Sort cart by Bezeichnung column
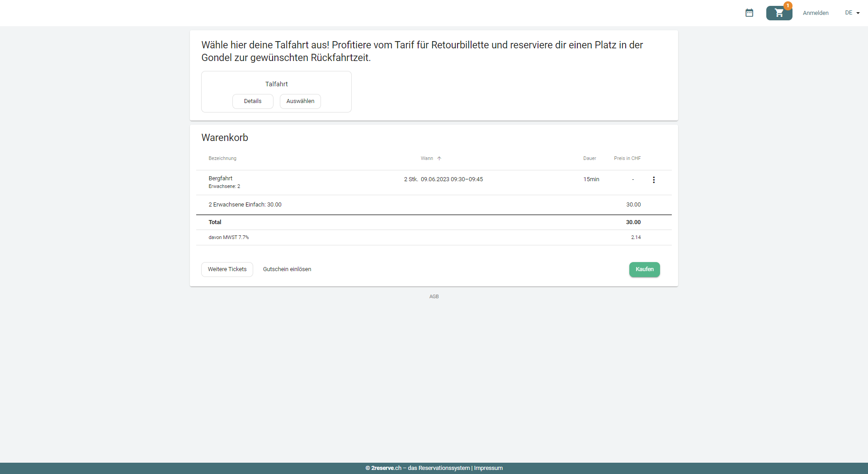The width and height of the screenshot is (868, 474). (x=222, y=158)
